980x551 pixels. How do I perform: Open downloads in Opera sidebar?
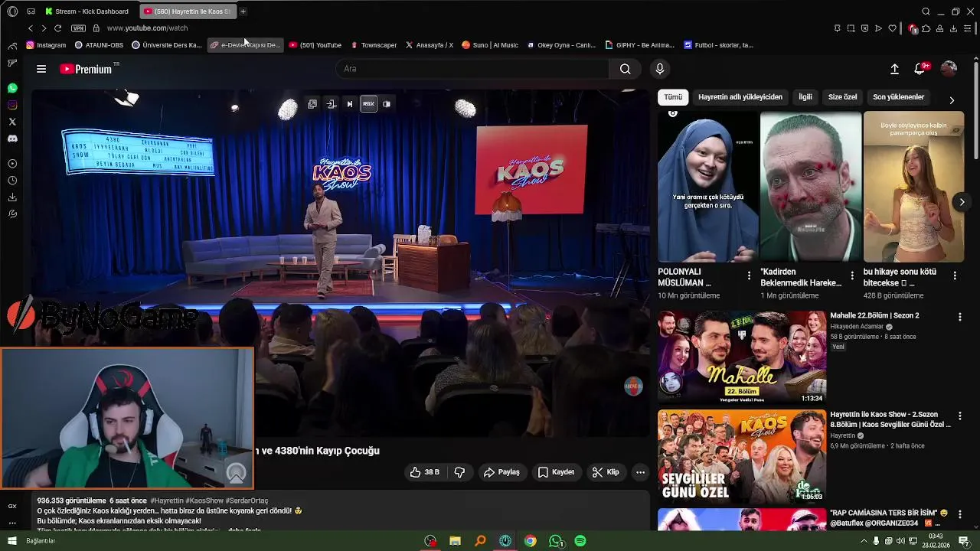(x=12, y=197)
